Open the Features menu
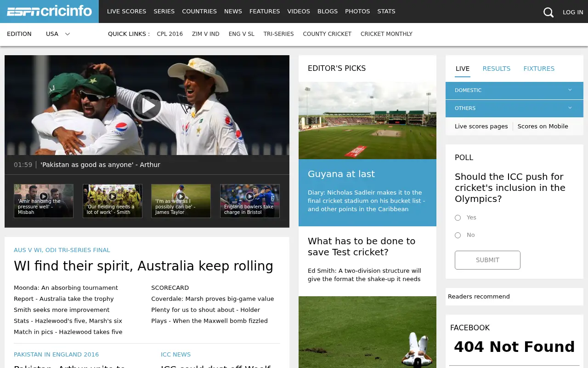The image size is (588, 368). (x=265, y=11)
